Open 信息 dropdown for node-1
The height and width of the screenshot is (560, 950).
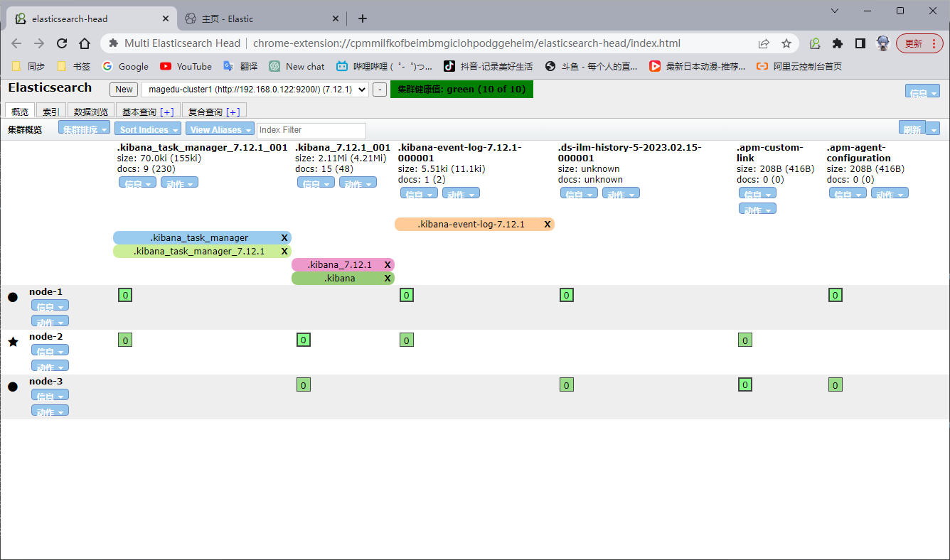(x=50, y=306)
